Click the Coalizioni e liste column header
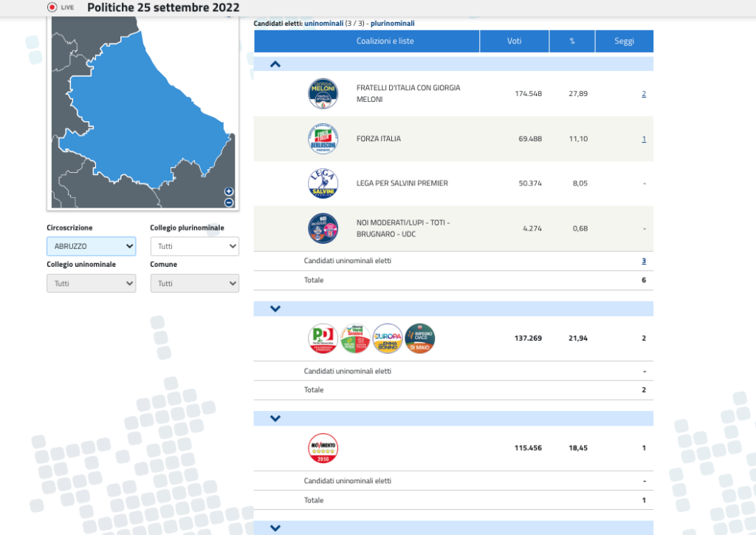This screenshot has width=756, height=535. 367,41
